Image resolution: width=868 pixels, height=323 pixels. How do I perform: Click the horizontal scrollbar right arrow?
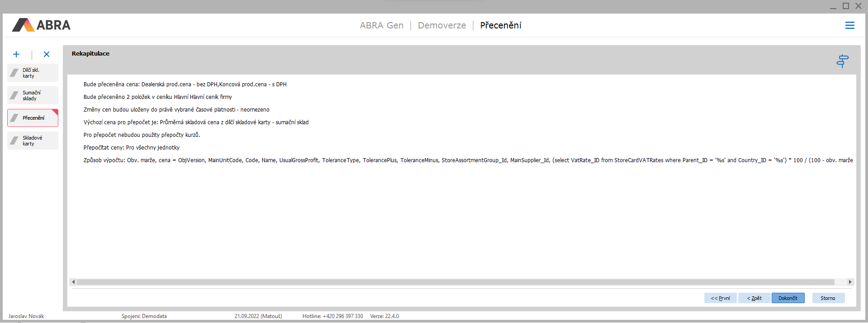point(850,282)
